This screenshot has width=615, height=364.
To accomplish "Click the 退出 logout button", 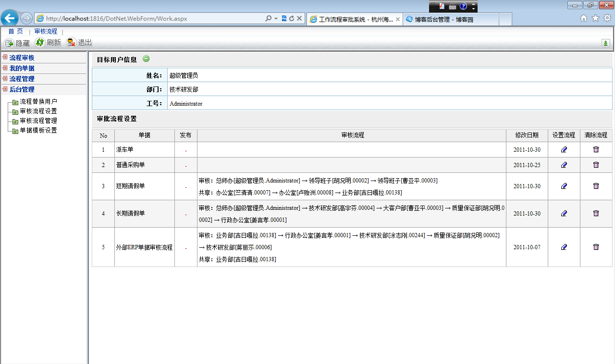I will pos(79,42).
